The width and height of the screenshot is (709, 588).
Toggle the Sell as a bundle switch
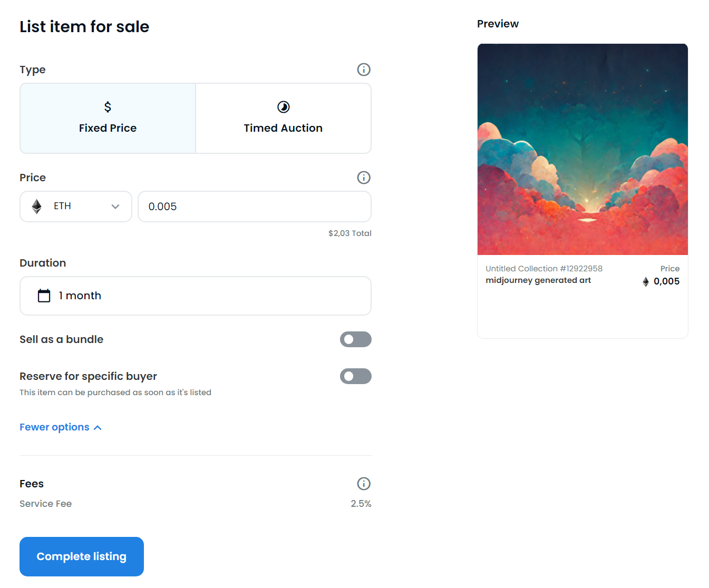click(x=356, y=339)
